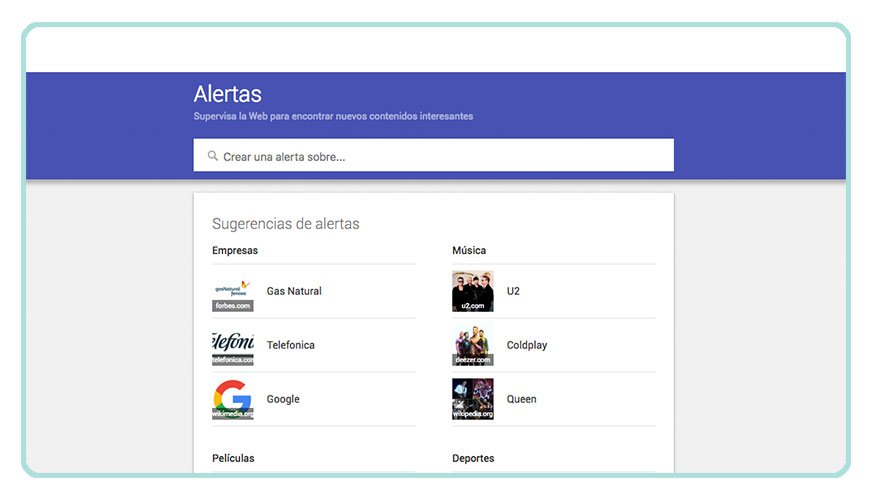874x500 pixels.
Task: Open the Telefonica logo thumbnail
Action: [x=232, y=345]
